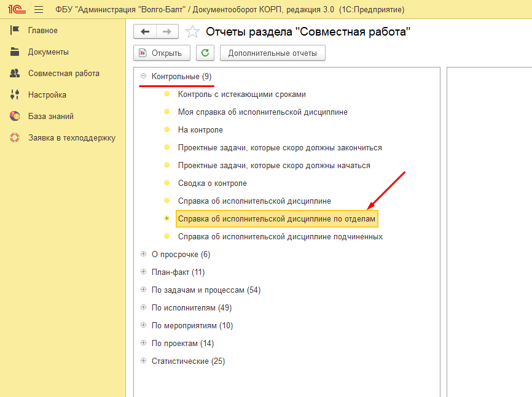Click the Главное flag icon
Viewport: 532px width, 397px height.
[x=15, y=31]
